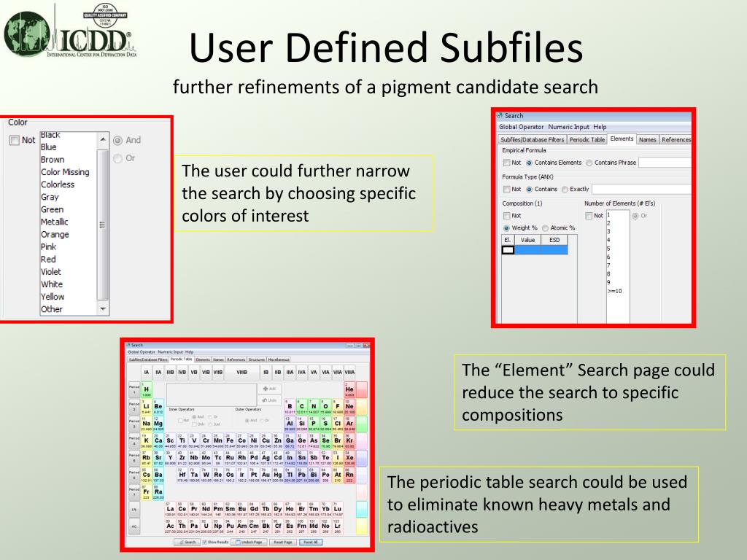Click the Formula Type (ANX) text field
Screen dimensions: 747x560
click(x=641, y=190)
